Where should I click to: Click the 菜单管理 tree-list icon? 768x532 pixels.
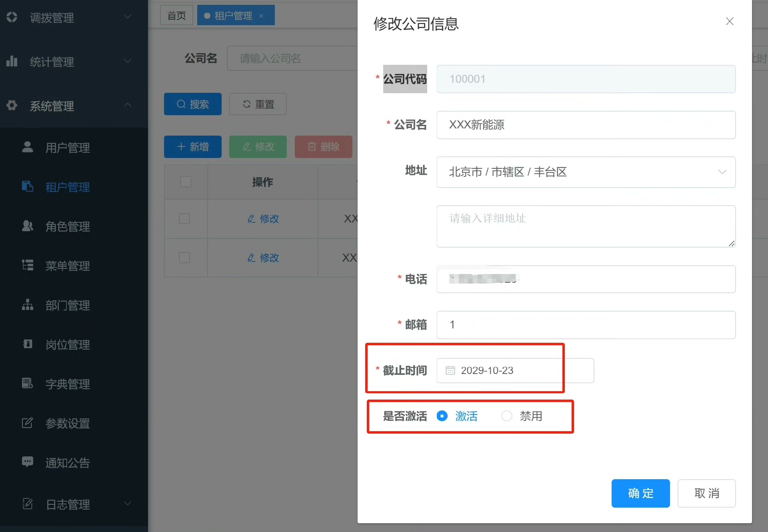pyautogui.click(x=27, y=265)
